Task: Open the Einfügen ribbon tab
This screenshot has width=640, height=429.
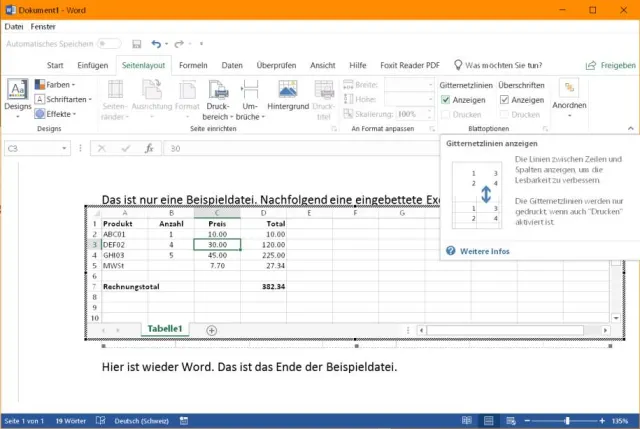Action: 93,65
